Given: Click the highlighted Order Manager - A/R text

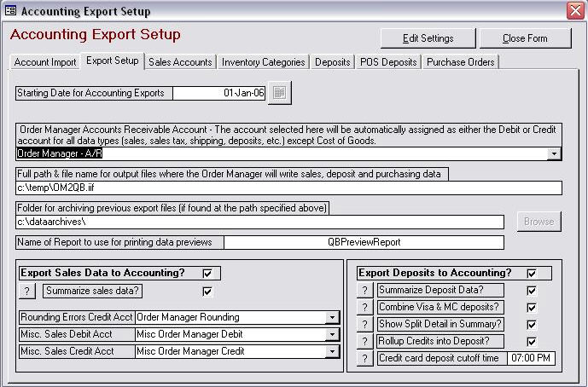Looking at the screenshot, I should click(60, 153).
